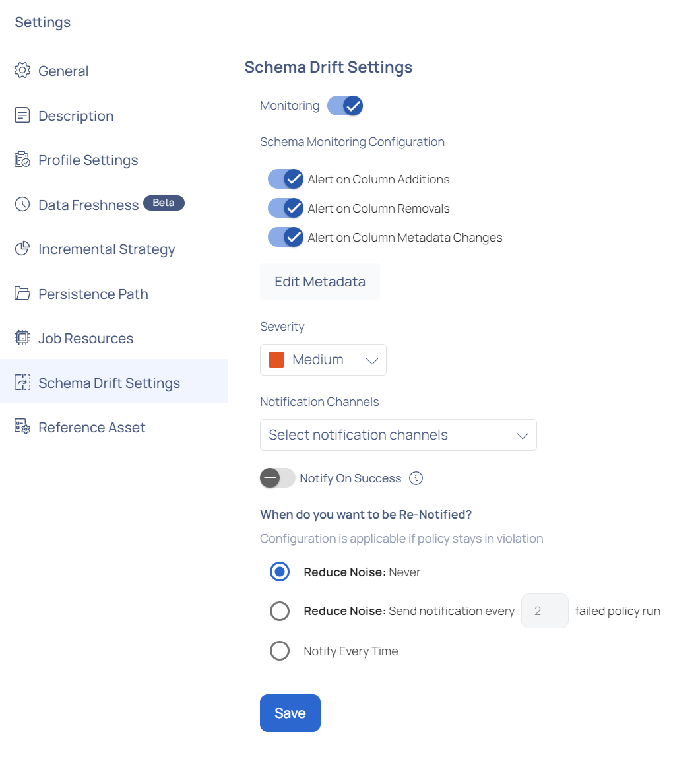Open the Severity Medium dropdown
The image size is (700, 757).
[x=323, y=360]
